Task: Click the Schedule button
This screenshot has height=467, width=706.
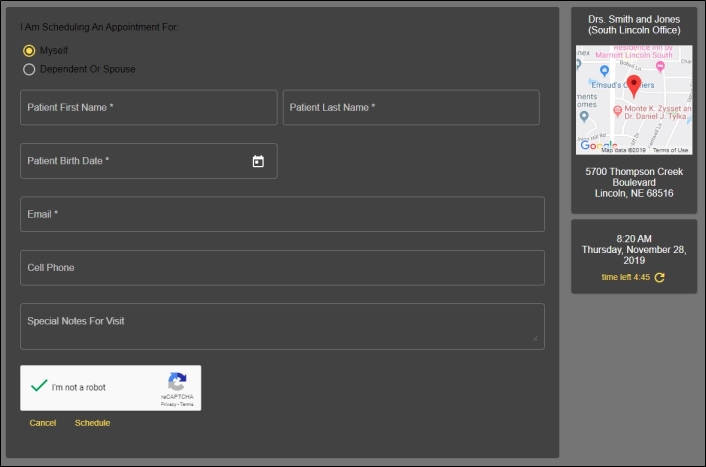Action: tap(92, 423)
